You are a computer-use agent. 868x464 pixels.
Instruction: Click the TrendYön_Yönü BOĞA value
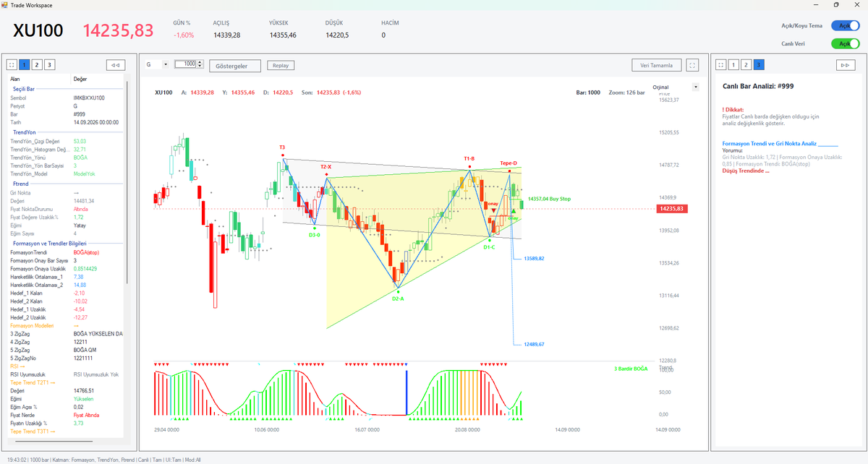(80, 157)
